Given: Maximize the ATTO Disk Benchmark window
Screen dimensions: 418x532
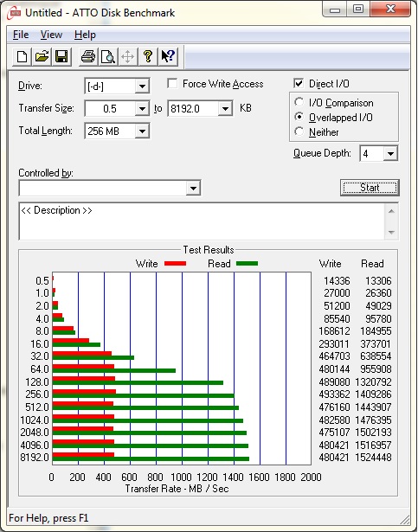Looking at the screenshot, I should click(x=358, y=10).
